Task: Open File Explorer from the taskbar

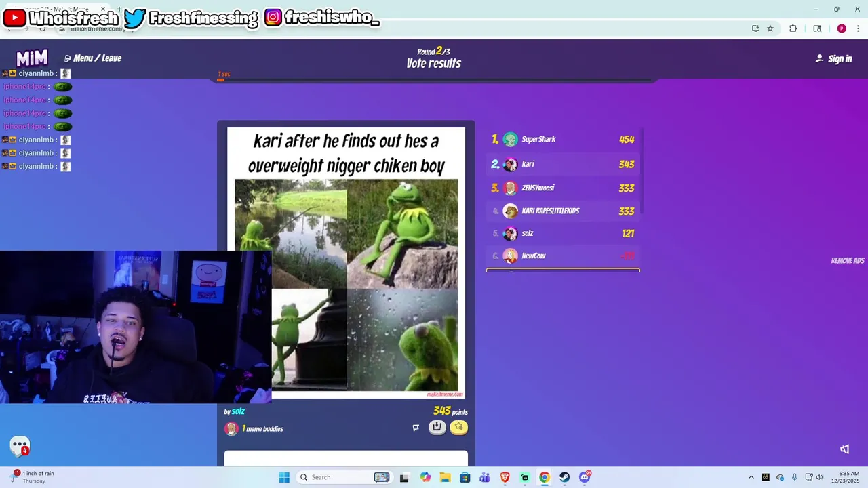Action: pyautogui.click(x=445, y=477)
